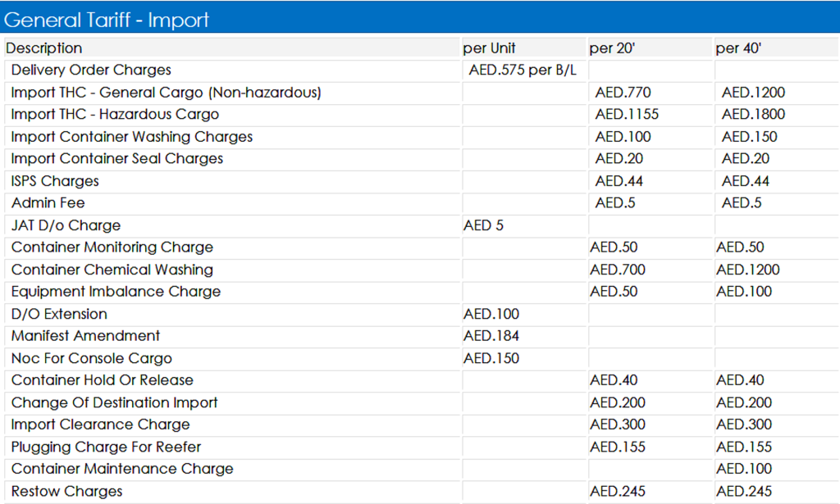
Task: Select the Import Container Washing Charges row
Action: click(x=132, y=137)
